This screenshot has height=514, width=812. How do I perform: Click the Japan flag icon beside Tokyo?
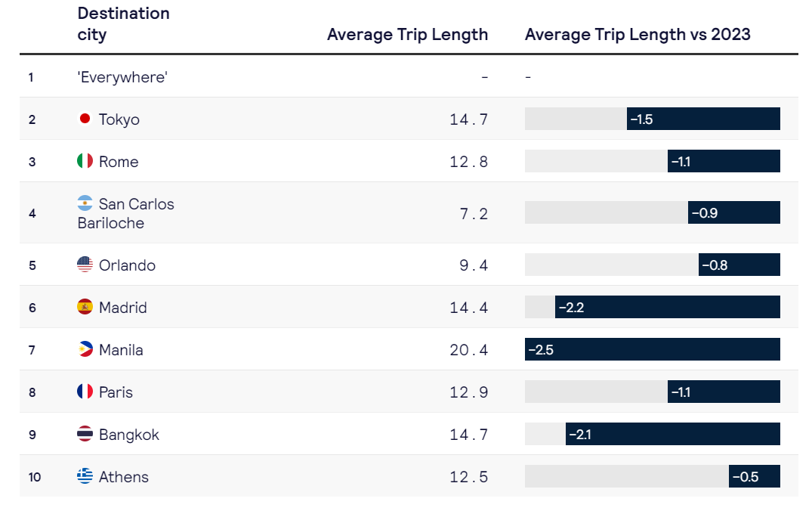pyautogui.click(x=85, y=119)
